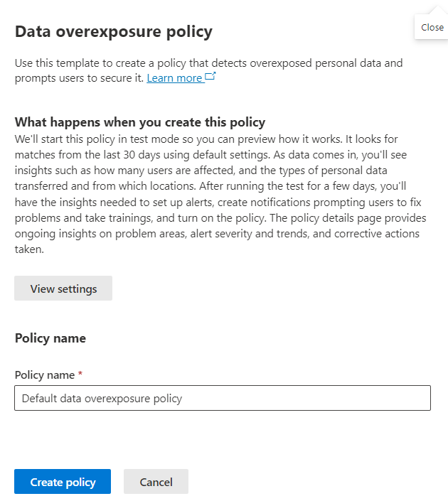
Task: Close the Data overexposure policy panel
Action: (x=432, y=28)
